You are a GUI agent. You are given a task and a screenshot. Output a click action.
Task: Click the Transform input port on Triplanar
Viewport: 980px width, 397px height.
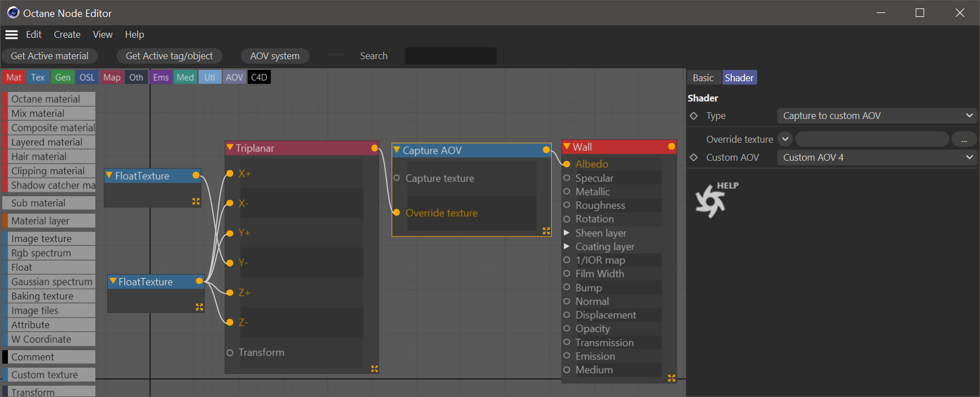point(230,352)
